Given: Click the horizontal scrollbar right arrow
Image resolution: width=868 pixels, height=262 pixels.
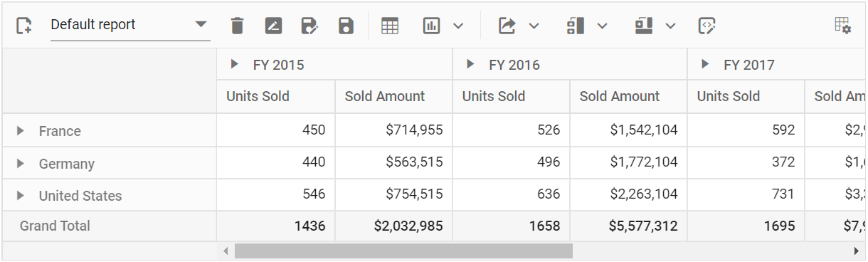Looking at the screenshot, I should tap(856, 251).
